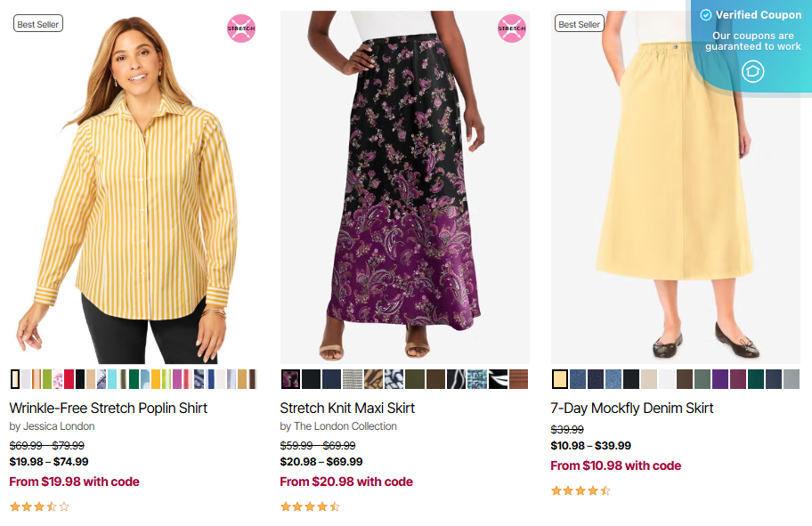Click the star rating under Wrinkle-Free Stretch Poplin Shirt
The image size is (812, 526).
39,506
